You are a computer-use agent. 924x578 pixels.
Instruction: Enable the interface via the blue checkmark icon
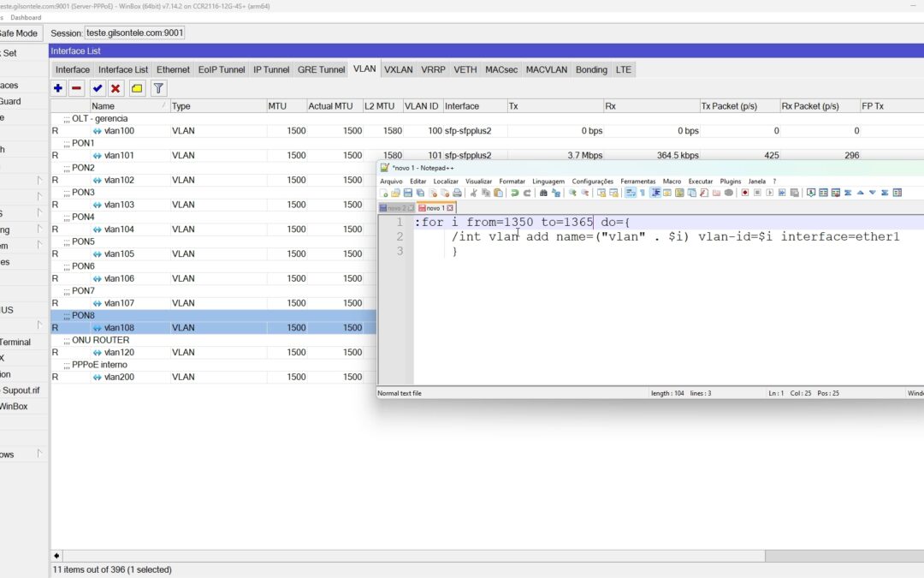97,88
